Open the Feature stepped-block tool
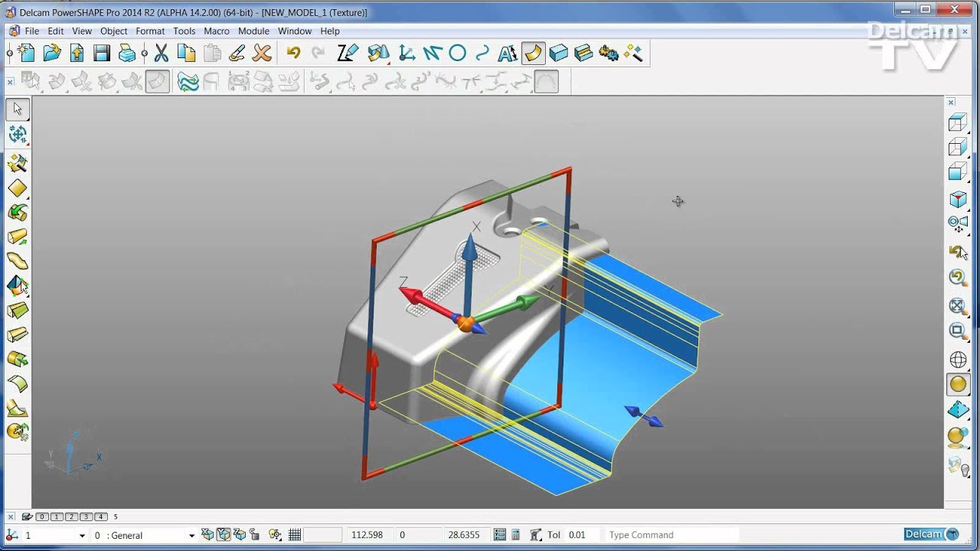This screenshot has width=980, height=551. (x=583, y=53)
